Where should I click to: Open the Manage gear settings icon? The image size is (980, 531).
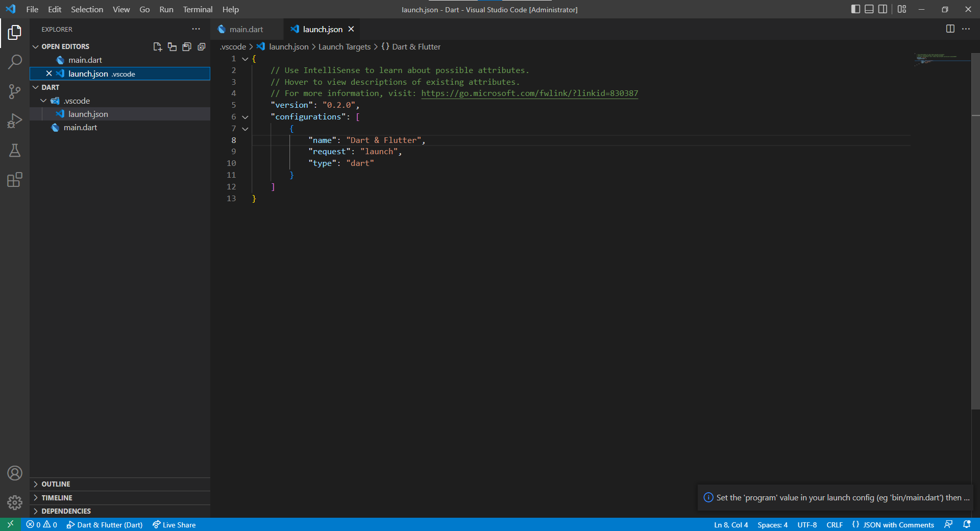tap(14, 503)
